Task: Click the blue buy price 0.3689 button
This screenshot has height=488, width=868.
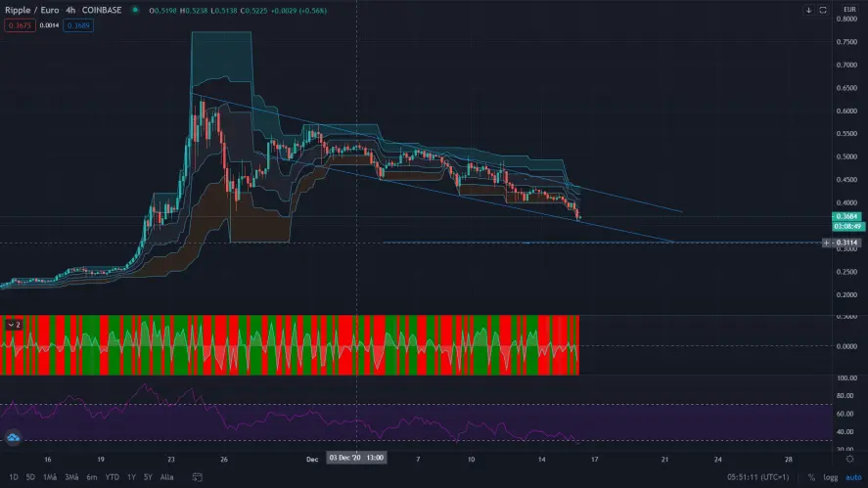Action: point(78,25)
